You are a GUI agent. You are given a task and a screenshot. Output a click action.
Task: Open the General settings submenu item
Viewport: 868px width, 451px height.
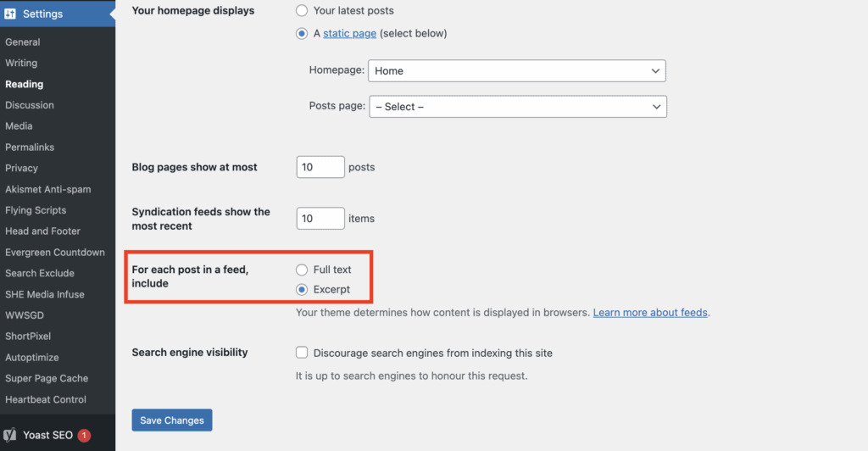point(23,42)
